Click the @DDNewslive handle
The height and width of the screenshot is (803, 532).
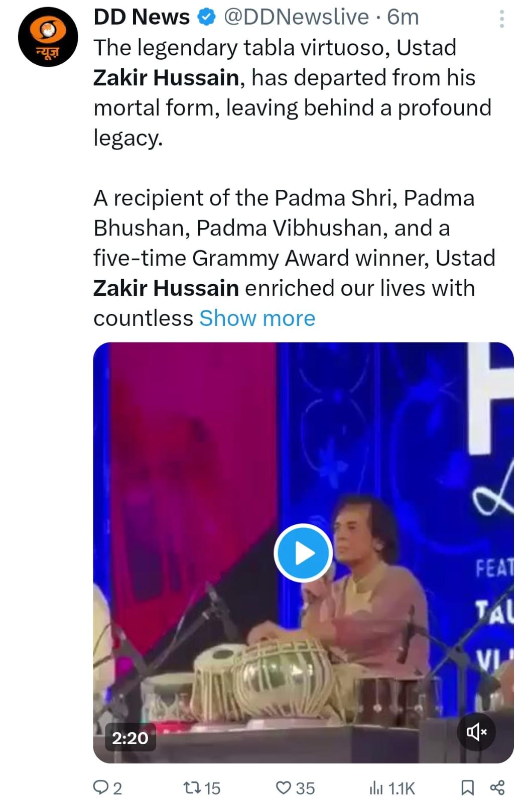pos(296,18)
